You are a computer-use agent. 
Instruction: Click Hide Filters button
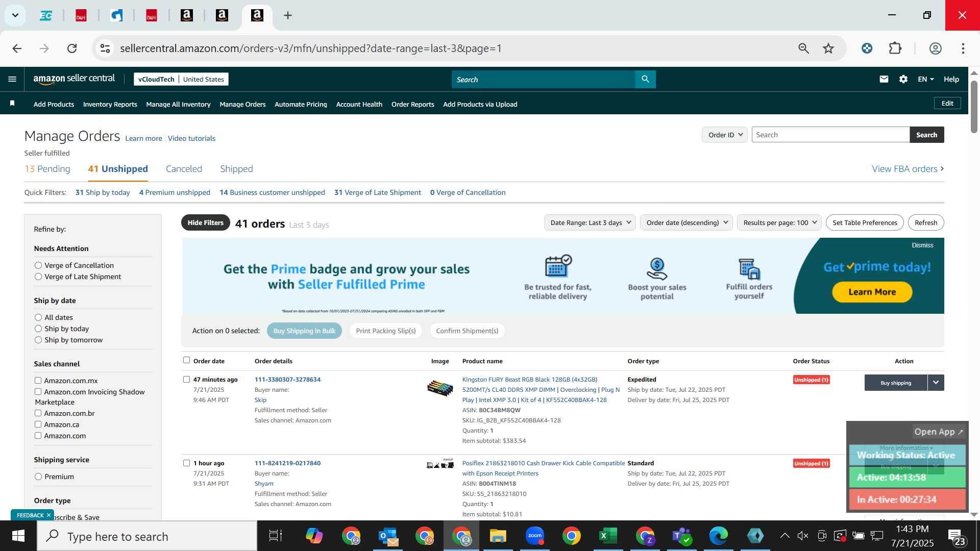205,222
